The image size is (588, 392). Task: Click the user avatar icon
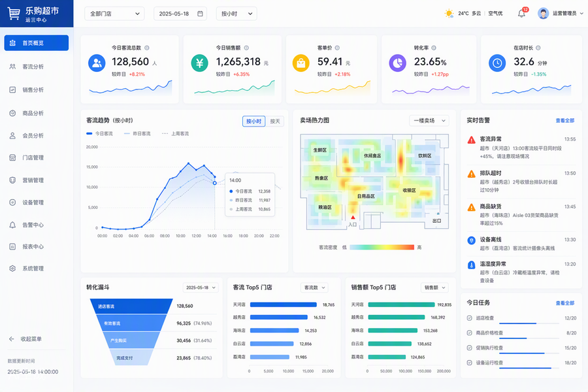coord(543,14)
